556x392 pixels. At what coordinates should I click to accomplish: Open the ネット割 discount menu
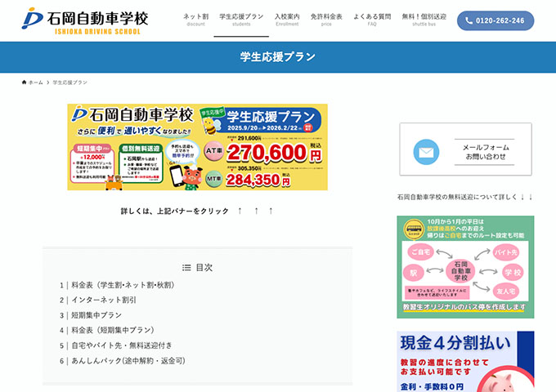click(x=195, y=20)
